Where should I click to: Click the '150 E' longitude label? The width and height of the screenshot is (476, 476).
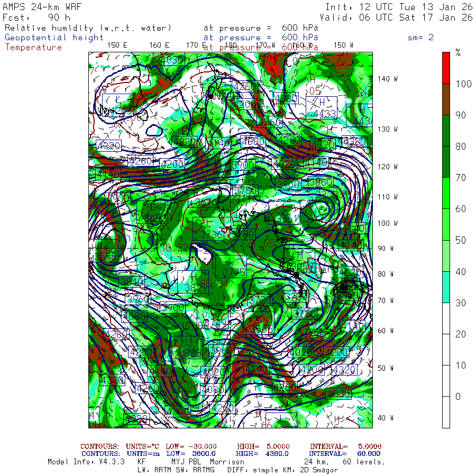(x=117, y=45)
